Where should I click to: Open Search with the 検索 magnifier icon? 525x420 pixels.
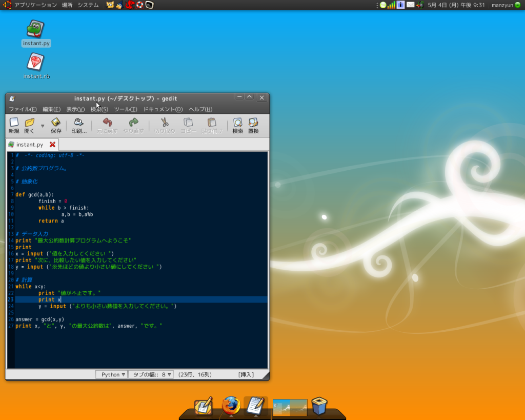[238, 125]
